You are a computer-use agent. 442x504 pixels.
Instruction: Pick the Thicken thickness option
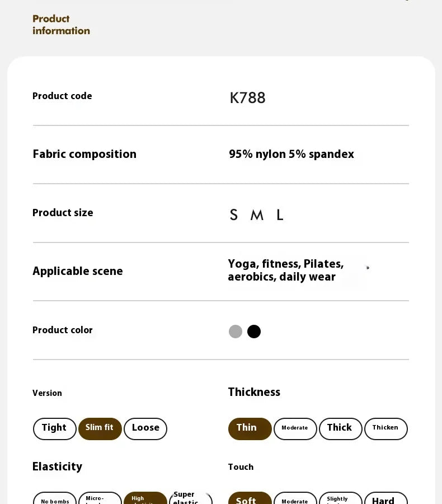tap(386, 429)
